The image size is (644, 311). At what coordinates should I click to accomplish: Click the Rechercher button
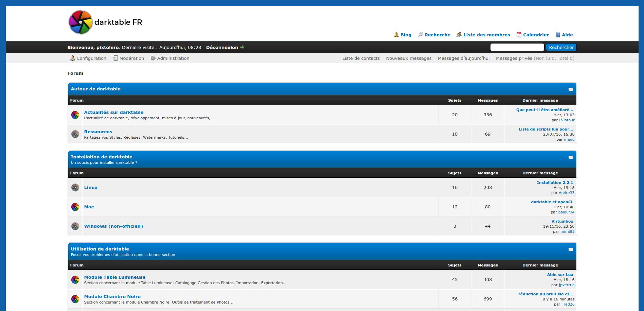click(x=561, y=47)
